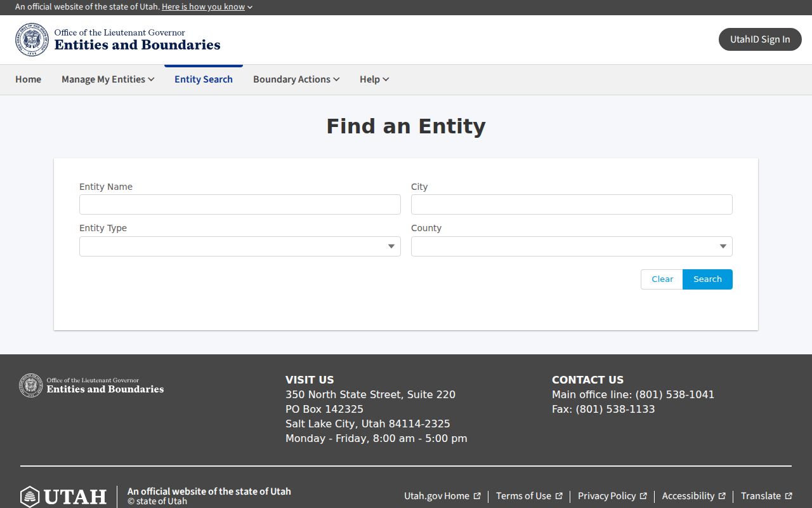Image resolution: width=812 pixels, height=508 pixels.
Task: Expand the 'Here is how you know' chevron
Action: (x=250, y=7)
